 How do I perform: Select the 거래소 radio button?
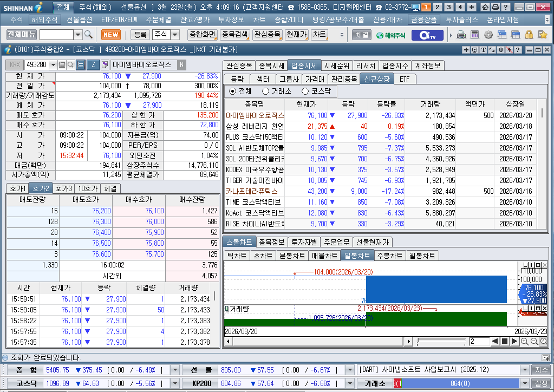[x=266, y=92]
